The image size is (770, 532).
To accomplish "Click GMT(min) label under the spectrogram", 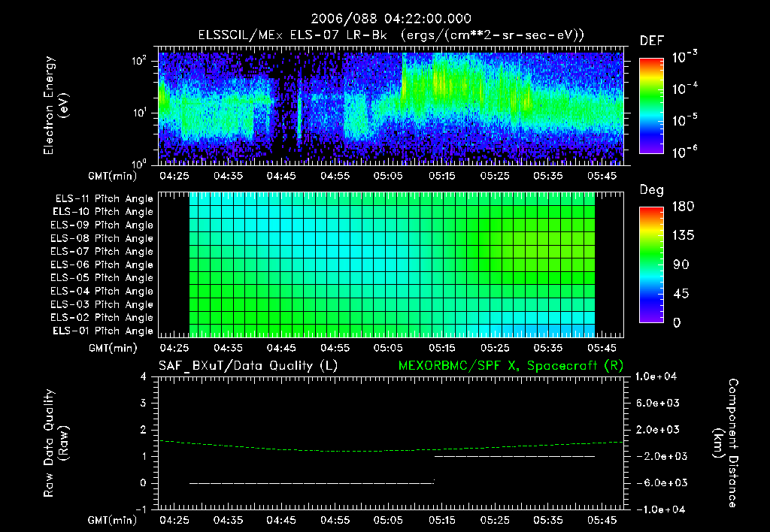I will click(113, 176).
